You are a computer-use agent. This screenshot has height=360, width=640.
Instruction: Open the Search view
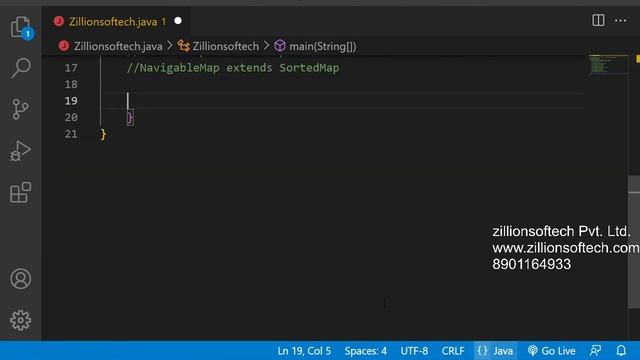pyautogui.click(x=21, y=68)
